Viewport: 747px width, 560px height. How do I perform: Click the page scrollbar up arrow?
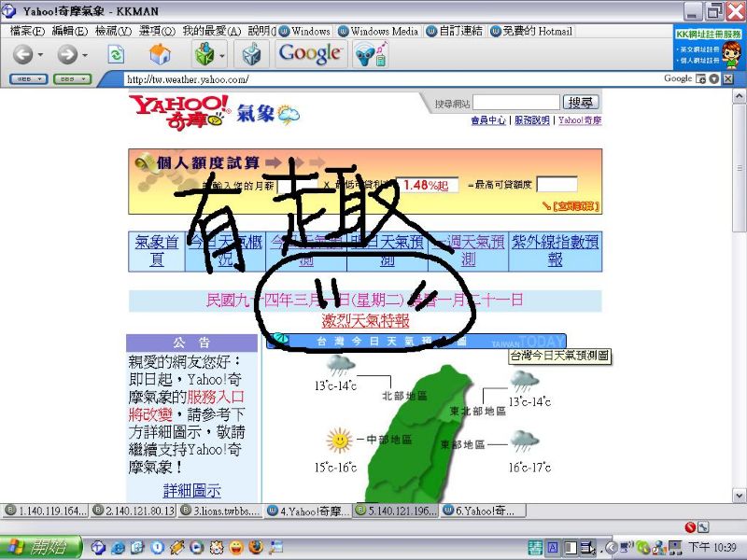pyautogui.click(x=739, y=97)
